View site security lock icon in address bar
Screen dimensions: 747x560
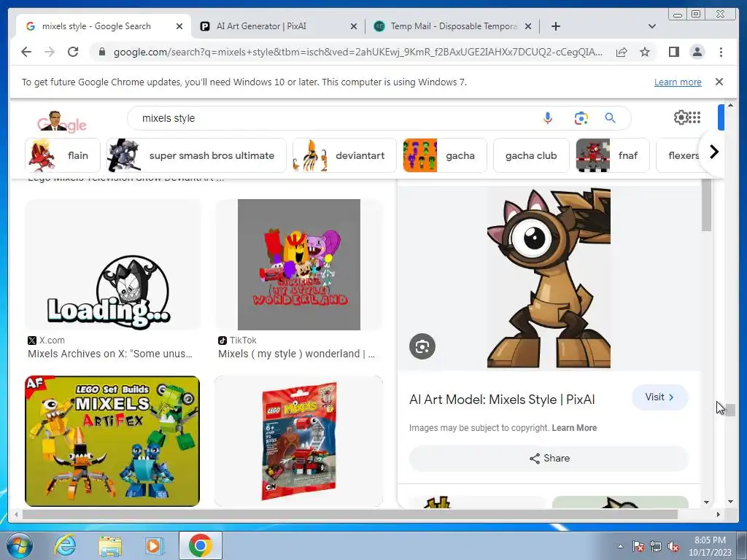point(102,52)
